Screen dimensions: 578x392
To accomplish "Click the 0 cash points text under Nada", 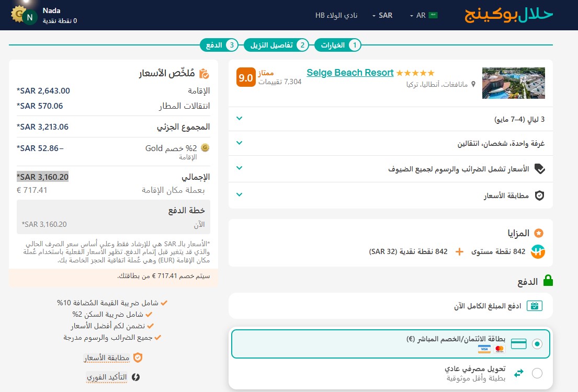I will point(60,21).
